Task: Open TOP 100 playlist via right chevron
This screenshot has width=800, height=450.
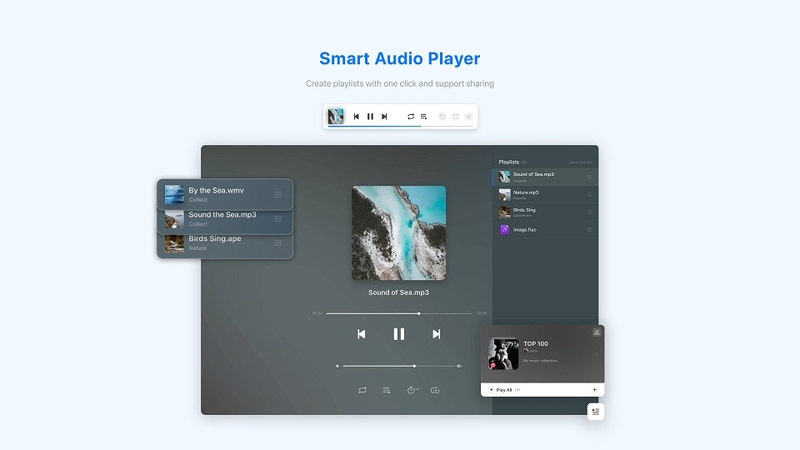Action: (596, 354)
